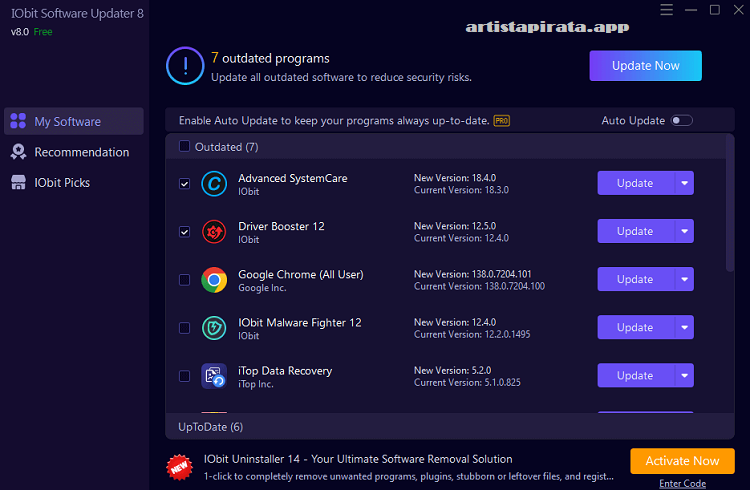Click 'New Version: 138.0.7204.101' text
The height and width of the screenshot is (490, 750).
coord(473,274)
